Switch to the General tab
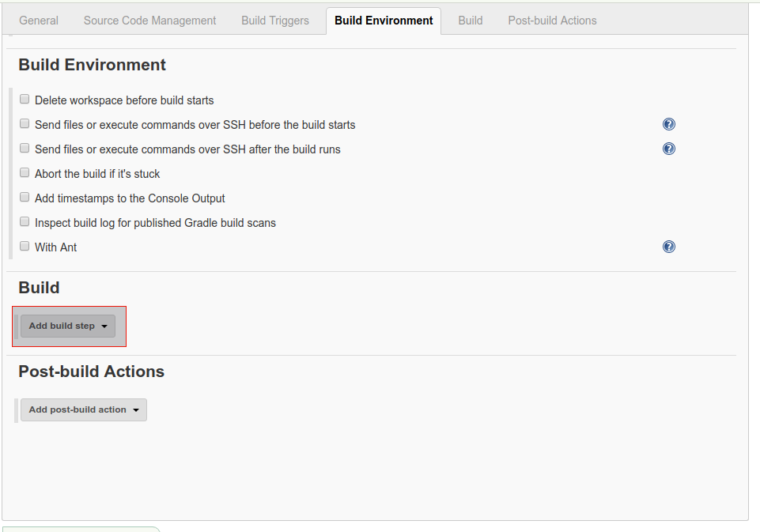The height and width of the screenshot is (532, 760). click(x=39, y=21)
